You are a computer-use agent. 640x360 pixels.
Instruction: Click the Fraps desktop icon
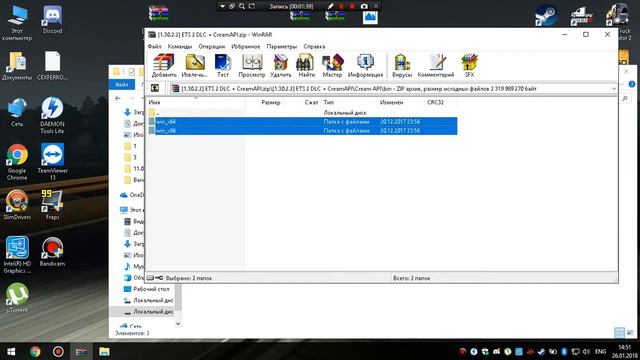click(52, 205)
